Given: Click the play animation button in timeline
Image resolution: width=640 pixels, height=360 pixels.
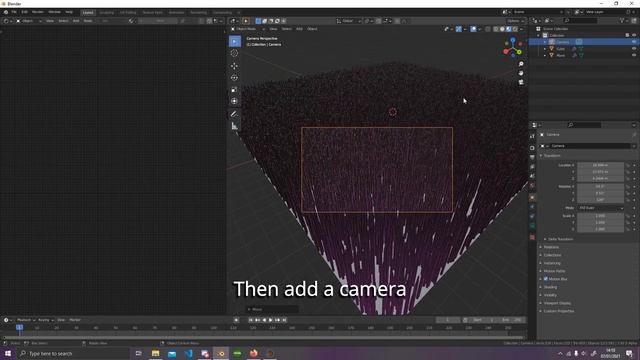Looking at the screenshot, I should coord(271,320).
